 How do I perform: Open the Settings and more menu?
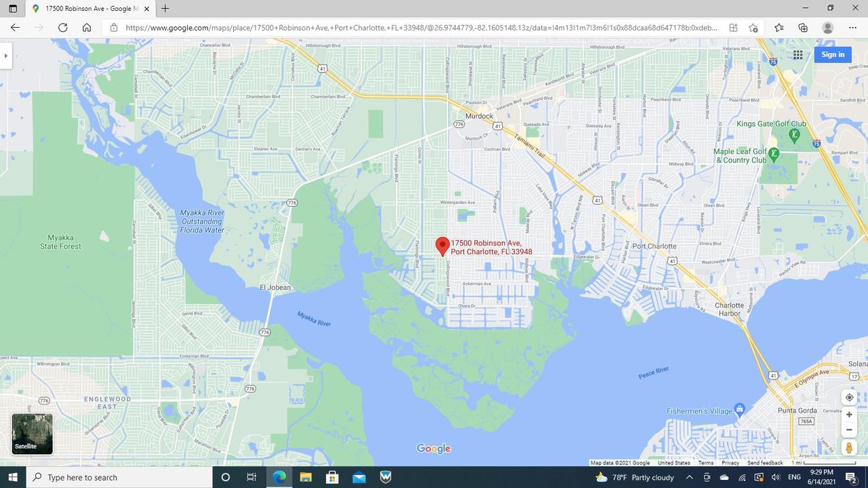coord(852,28)
